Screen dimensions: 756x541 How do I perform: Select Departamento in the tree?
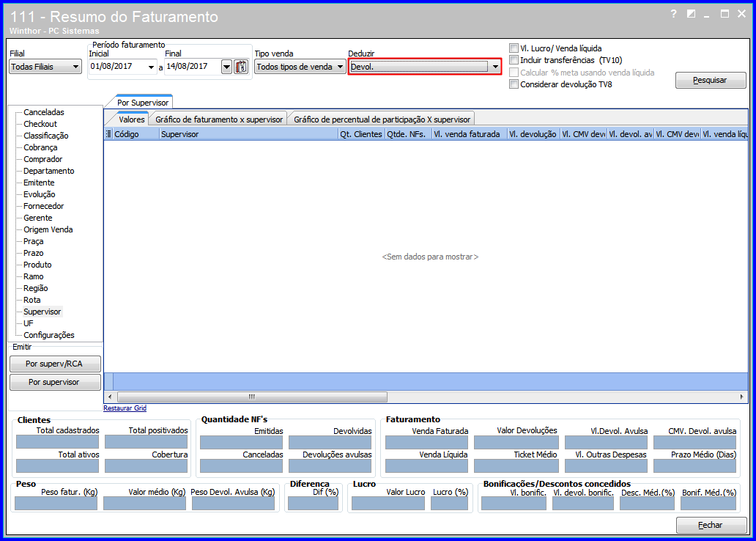(48, 171)
